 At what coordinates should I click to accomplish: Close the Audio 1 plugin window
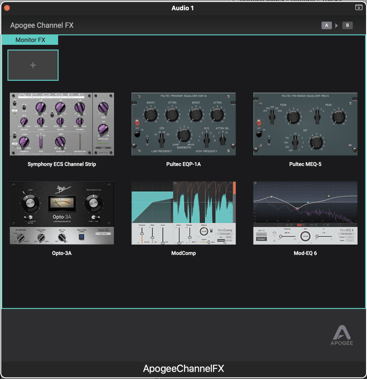pos(7,8)
